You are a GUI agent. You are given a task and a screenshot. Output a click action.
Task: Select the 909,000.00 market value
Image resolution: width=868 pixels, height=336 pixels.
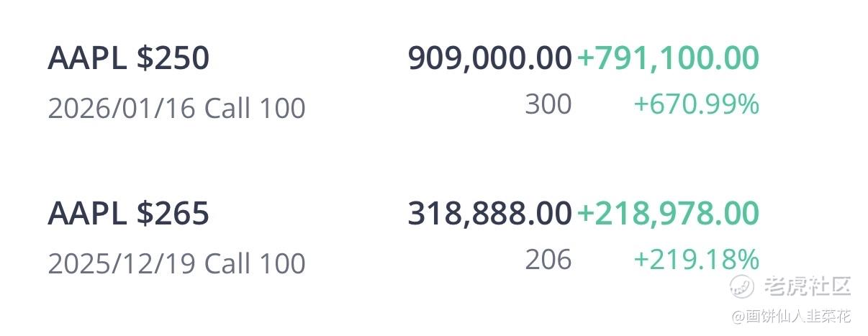tap(489, 59)
